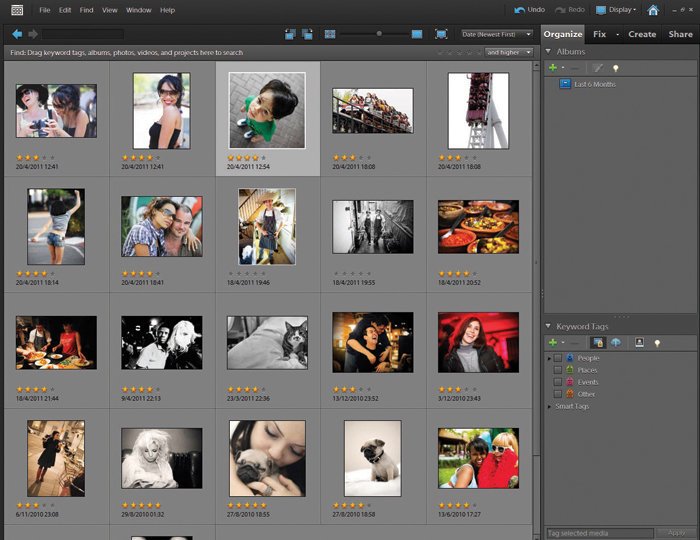Go back with the blue left arrow

tap(17, 34)
